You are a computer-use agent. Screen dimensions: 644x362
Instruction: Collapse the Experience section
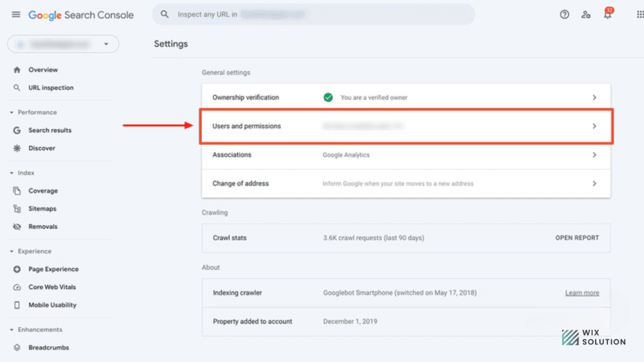click(x=11, y=251)
